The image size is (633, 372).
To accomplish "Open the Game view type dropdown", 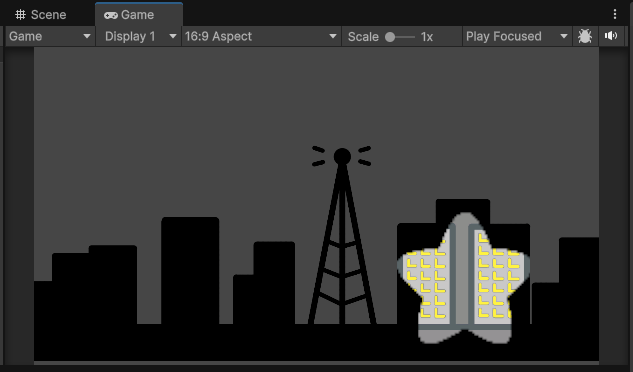I will [50, 36].
